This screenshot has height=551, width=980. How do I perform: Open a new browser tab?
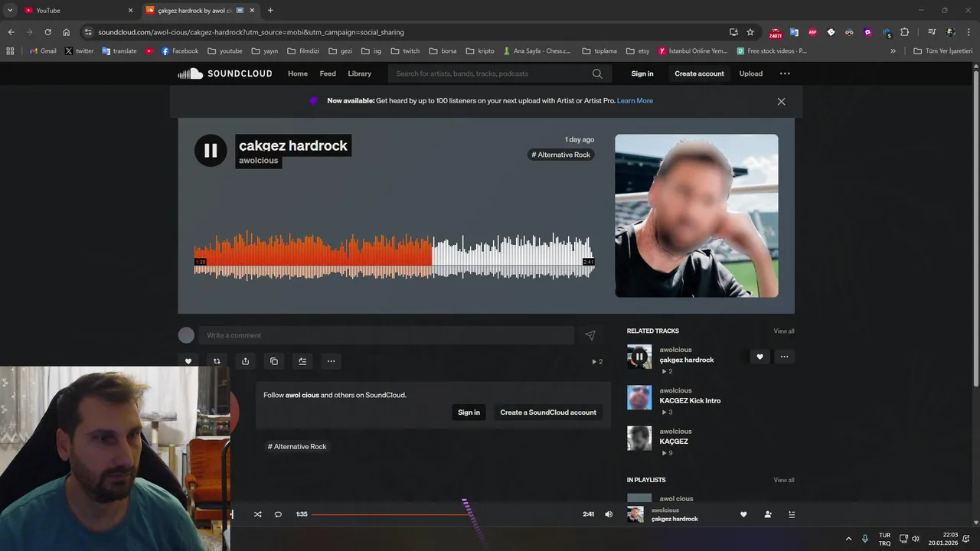point(270,11)
